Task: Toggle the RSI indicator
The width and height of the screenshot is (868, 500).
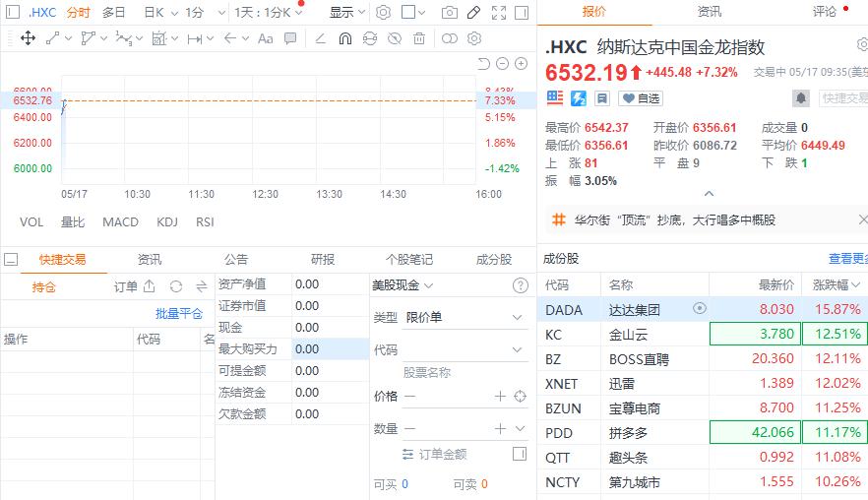Action: tap(205, 222)
